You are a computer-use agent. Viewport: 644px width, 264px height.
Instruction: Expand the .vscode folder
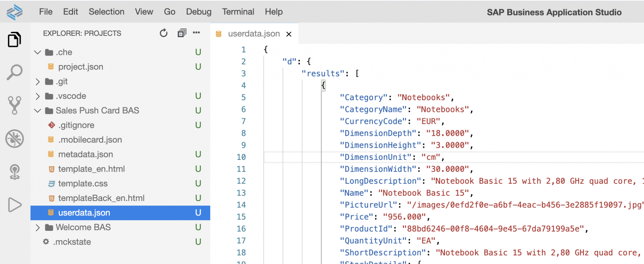(x=38, y=96)
